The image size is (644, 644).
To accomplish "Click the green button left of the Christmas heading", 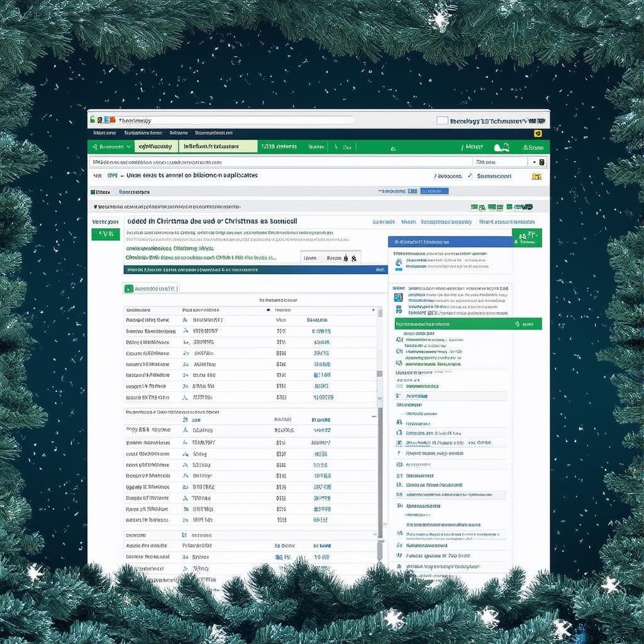I will (x=105, y=234).
